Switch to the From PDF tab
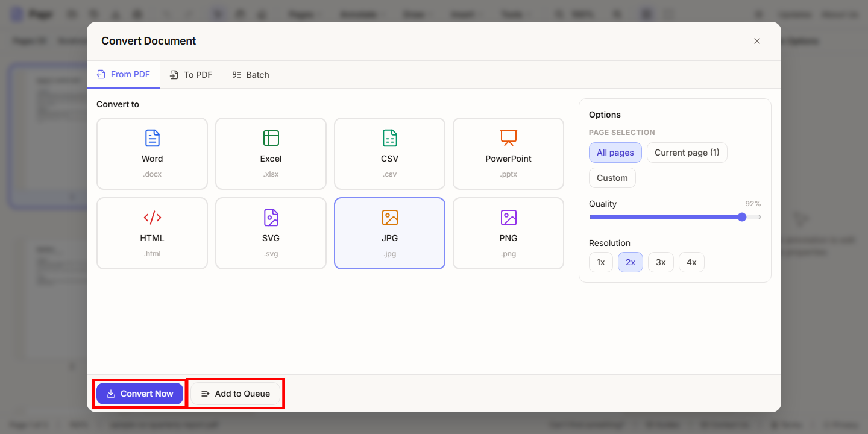This screenshot has height=434, width=868. coord(123,75)
